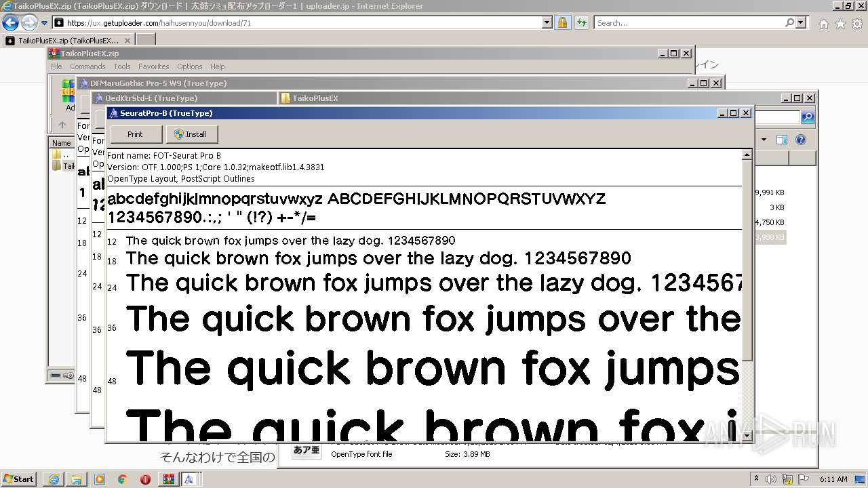Viewport: 868px width, 488px height.
Task: Select the 3 KB file size entry
Action: (776, 207)
